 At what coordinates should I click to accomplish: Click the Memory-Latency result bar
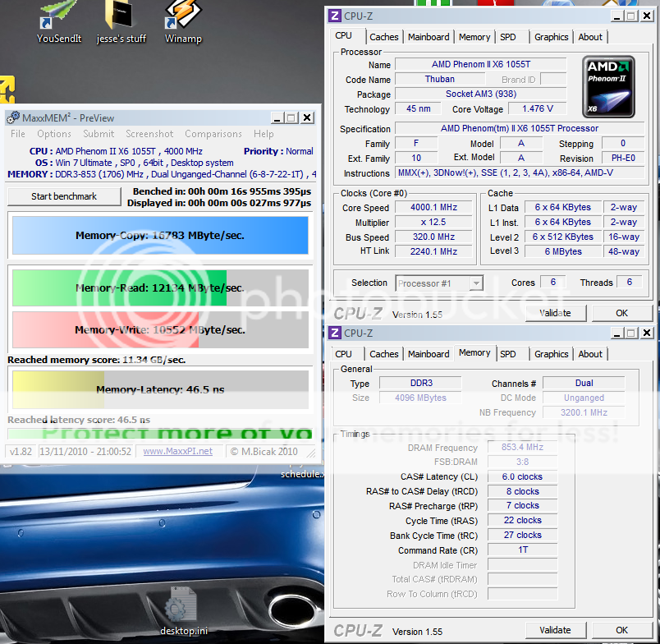point(160,389)
